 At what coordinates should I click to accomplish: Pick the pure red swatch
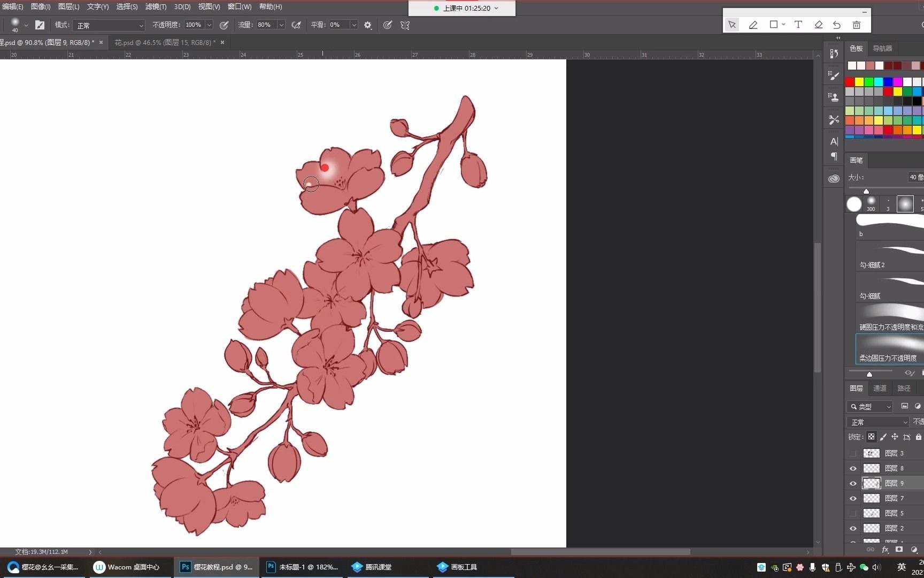[x=850, y=82]
